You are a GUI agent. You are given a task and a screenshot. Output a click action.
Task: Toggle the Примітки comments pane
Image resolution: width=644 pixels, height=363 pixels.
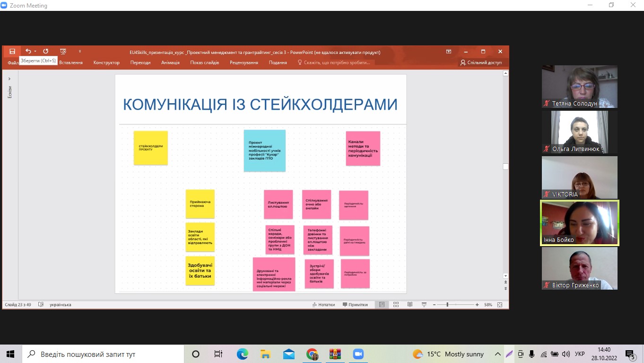point(355,305)
